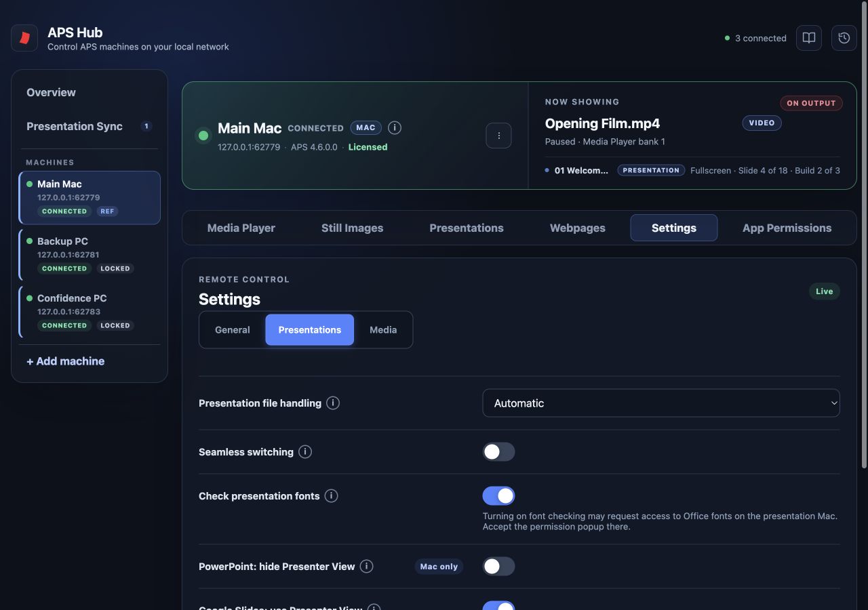Screen dimensions: 868x610
Task: Select Presentations settings sub-tab
Action: click(310, 329)
